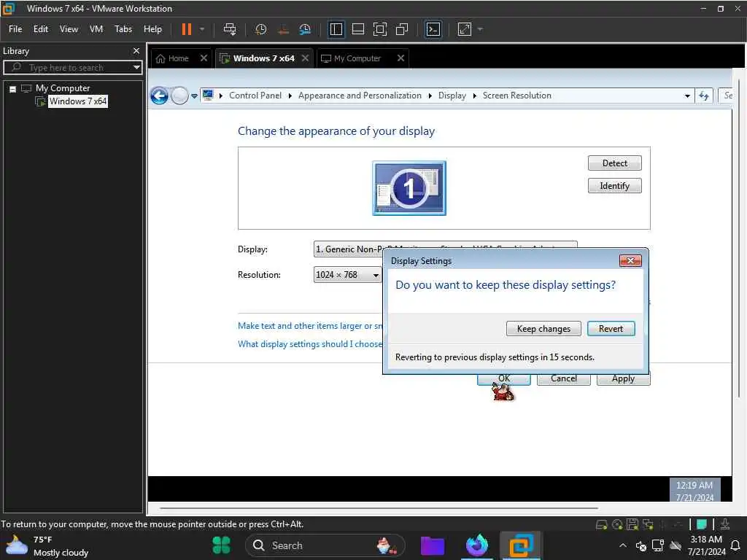Image resolution: width=747 pixels, height=560 pixels.
Task: Click the guest clock showing 12:19 AM
Action: (694, 490)
